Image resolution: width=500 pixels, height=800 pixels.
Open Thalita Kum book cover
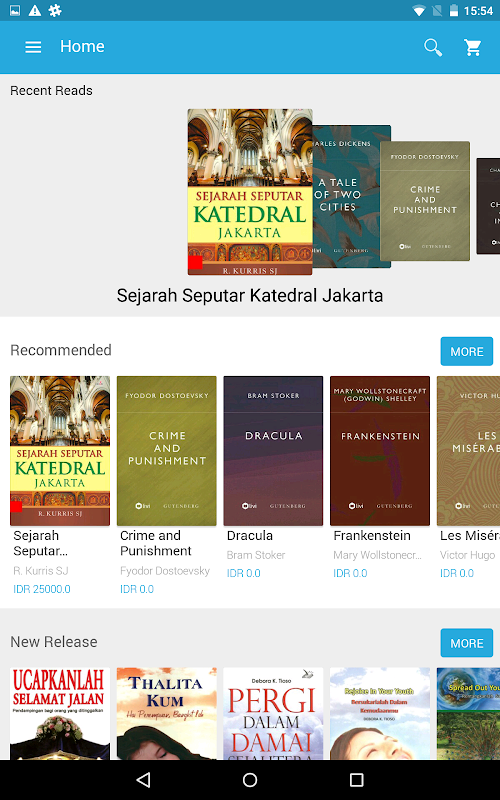166,714
